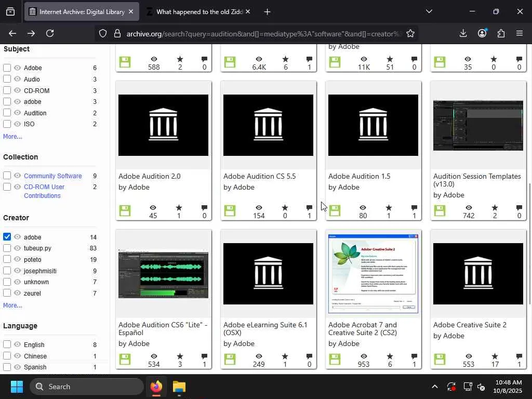The height and width of the screenshot is (399, 532).
Task: Switch to the What happened to old Zidd tab
Action: [x=199, y=11]
